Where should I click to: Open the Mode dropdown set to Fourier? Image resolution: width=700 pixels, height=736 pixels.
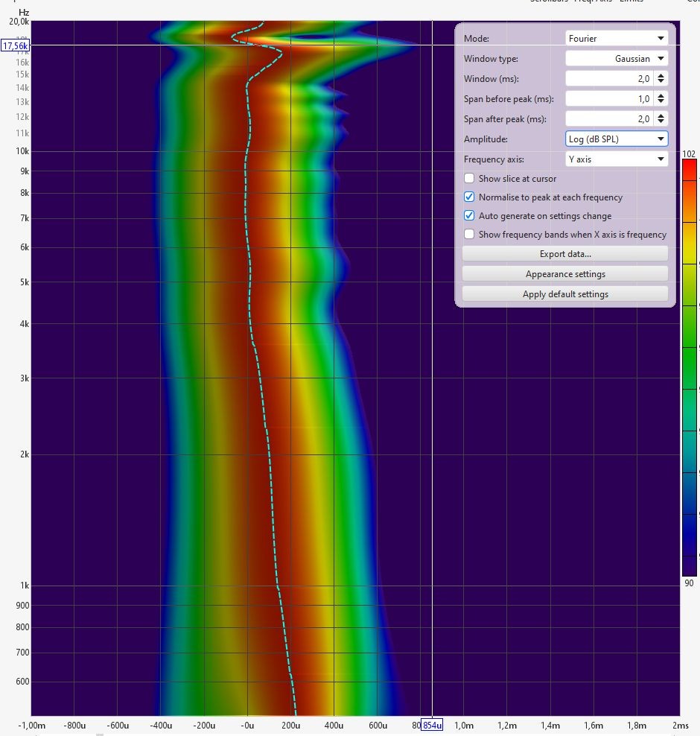coord(617,39)
